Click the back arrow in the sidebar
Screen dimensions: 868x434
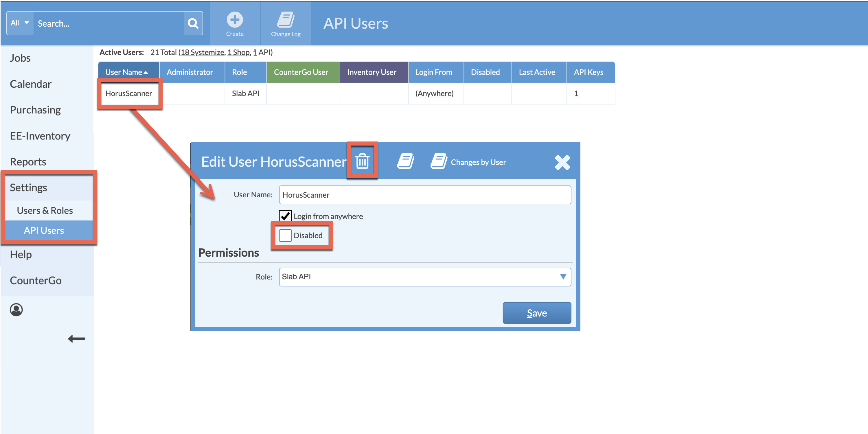(x=76, y=339)
